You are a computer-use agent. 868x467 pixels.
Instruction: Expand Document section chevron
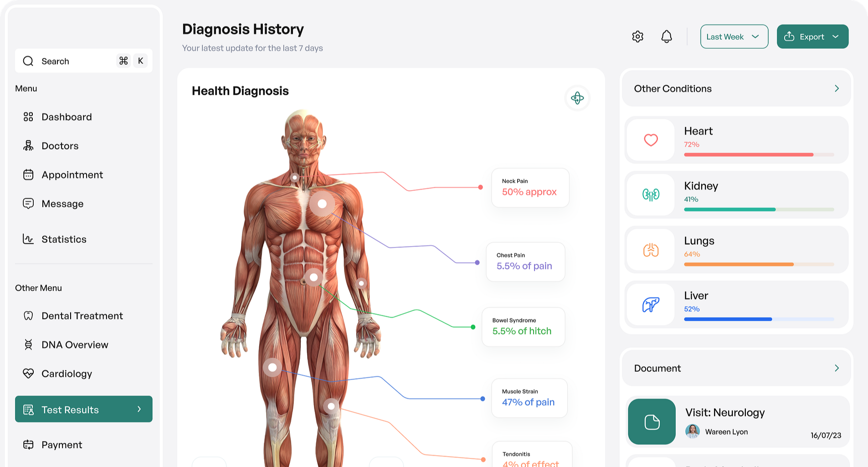pos(837,368)
